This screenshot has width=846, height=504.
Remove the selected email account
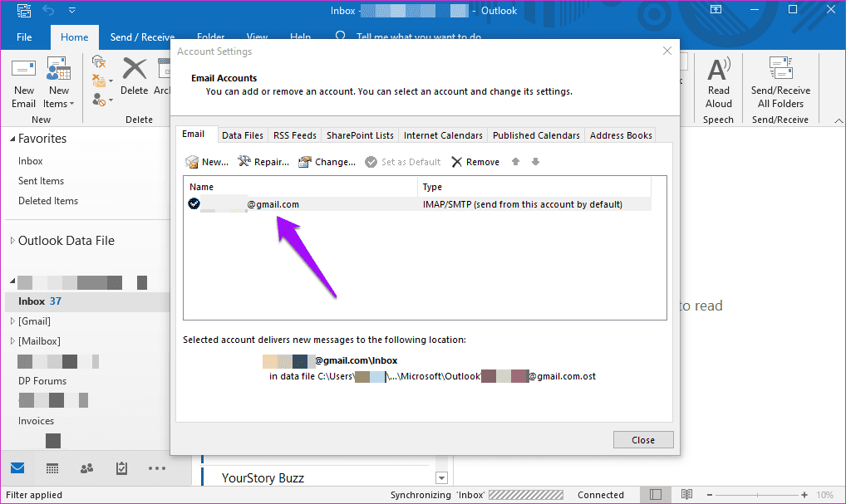tap(475, 162)
